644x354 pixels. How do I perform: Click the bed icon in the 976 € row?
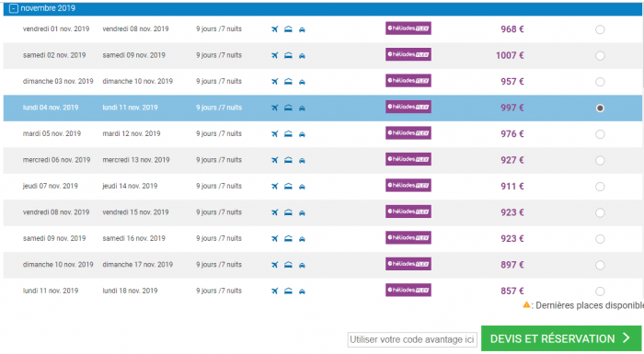[x=288, y=134]
